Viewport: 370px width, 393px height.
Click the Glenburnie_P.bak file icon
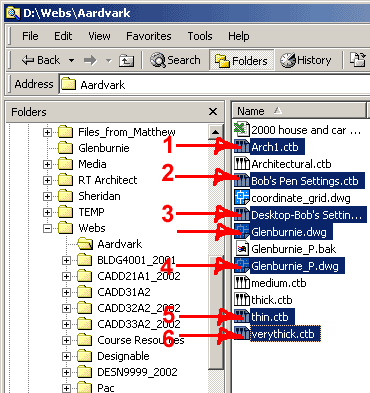[242, 249]
